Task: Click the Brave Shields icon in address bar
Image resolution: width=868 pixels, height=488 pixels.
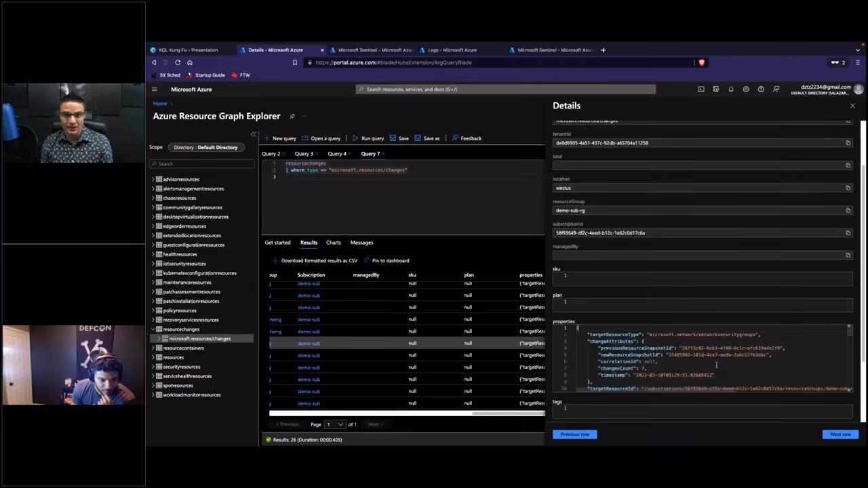Action: 702,62
